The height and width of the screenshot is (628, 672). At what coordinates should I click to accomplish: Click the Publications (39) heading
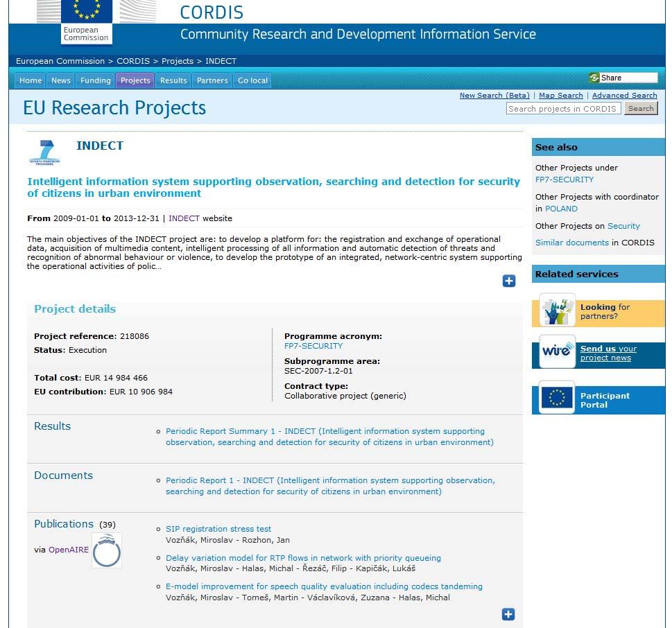click(x=75, y=524)
